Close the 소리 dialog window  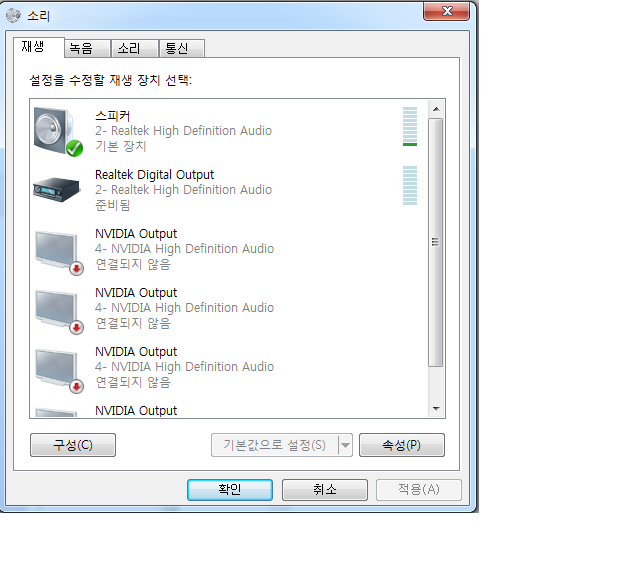pyautogui.click(x=447, y=11)
